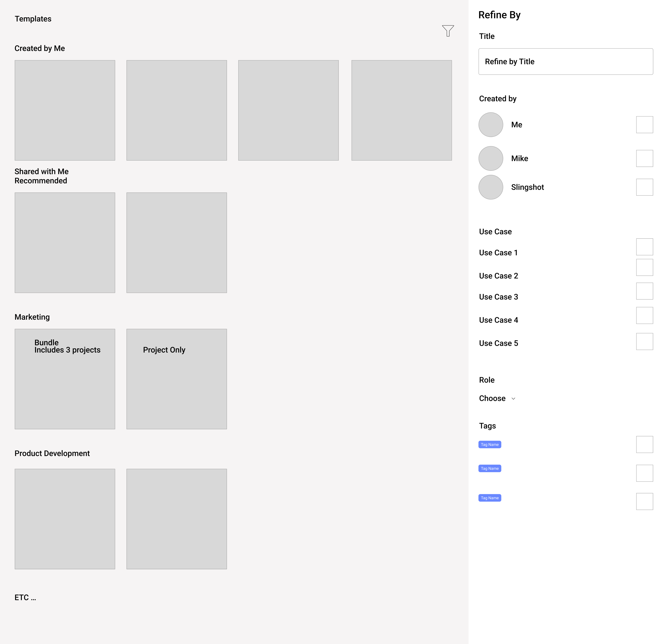Click the Recommended heading
This screenshot has height=644, width=663.
click(41, 181)
